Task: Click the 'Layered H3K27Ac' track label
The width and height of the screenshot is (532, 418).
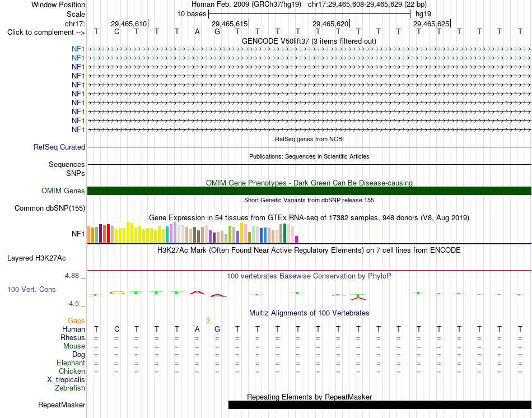Action: (x=36, y=258)
